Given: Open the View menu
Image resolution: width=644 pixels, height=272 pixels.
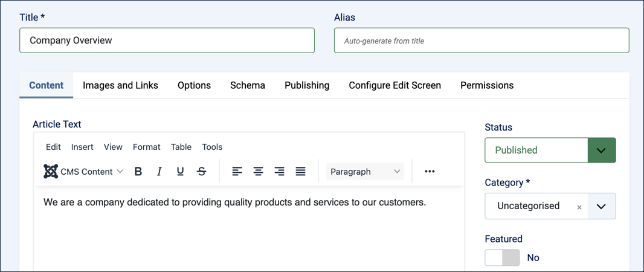Looking at the screenshot, I should coord(113,147).
